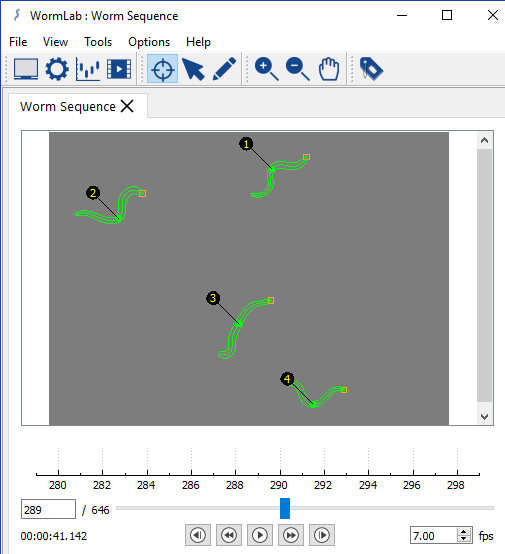Click the fast forward button
This screenshot has width=505, height=554.
290,535
